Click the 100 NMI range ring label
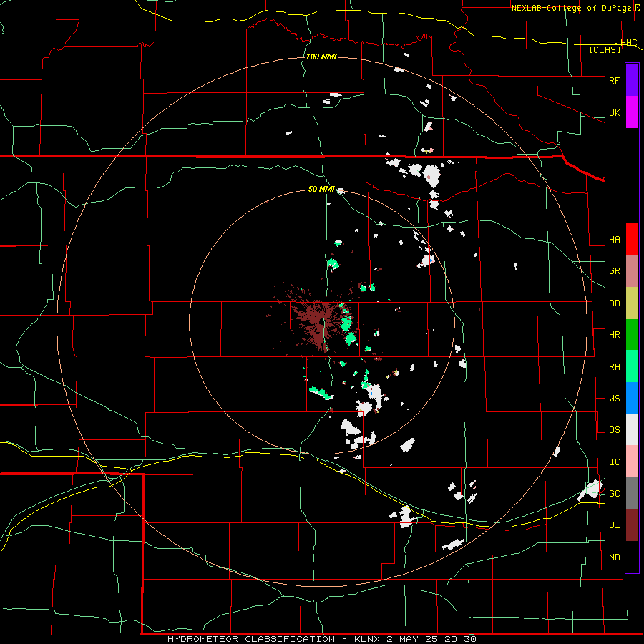 [321, 57]
